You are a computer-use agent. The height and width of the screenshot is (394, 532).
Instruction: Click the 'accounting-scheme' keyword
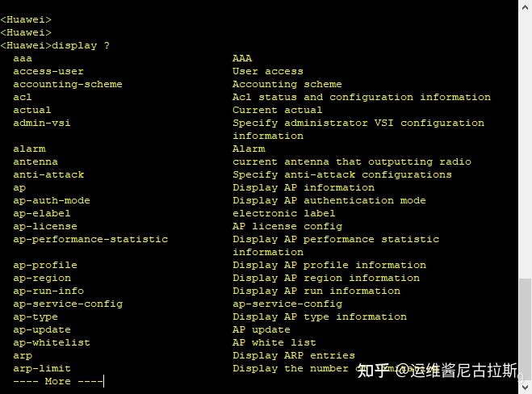click(68, 84)
